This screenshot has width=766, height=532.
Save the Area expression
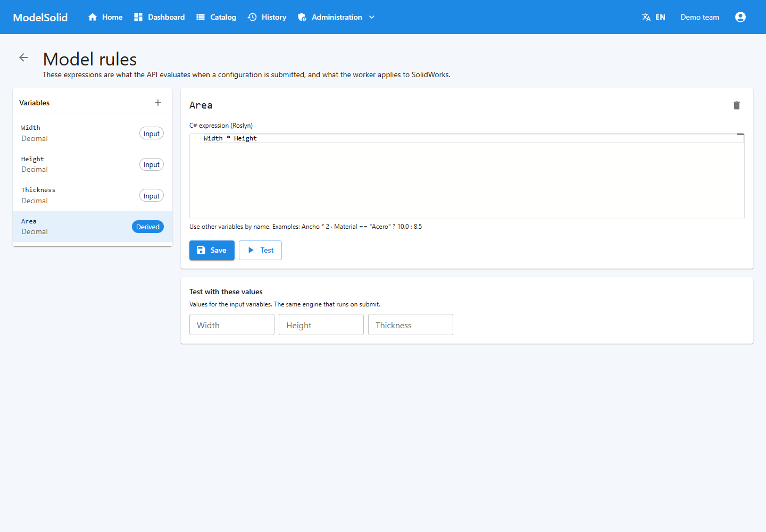212,250
